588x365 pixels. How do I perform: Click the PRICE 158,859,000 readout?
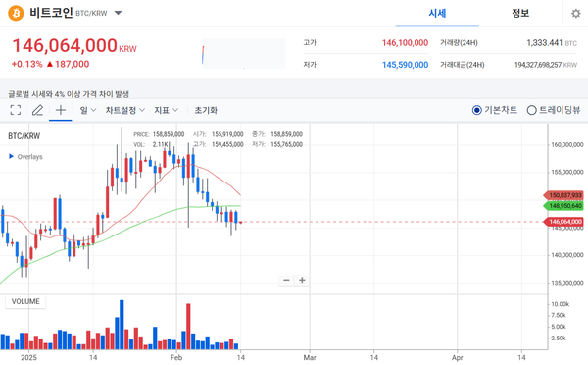[159, 134]
